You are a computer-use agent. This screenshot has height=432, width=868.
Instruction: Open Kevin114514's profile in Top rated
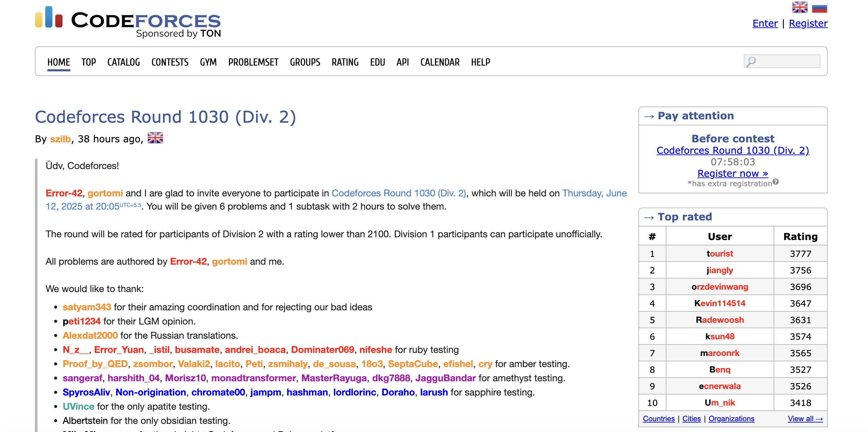pos(719,303)
